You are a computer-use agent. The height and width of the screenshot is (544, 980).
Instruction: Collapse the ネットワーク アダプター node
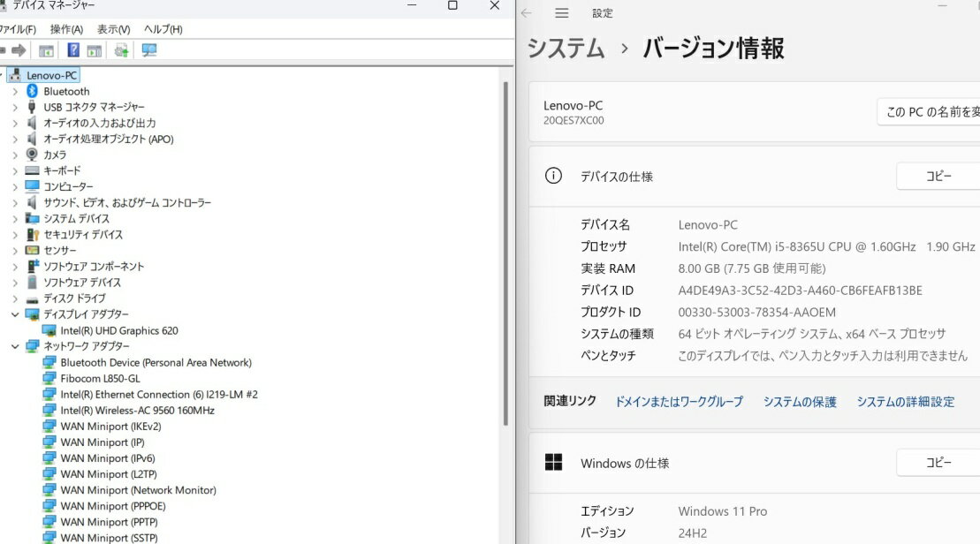pyautogui.click(x=15, y=346)
